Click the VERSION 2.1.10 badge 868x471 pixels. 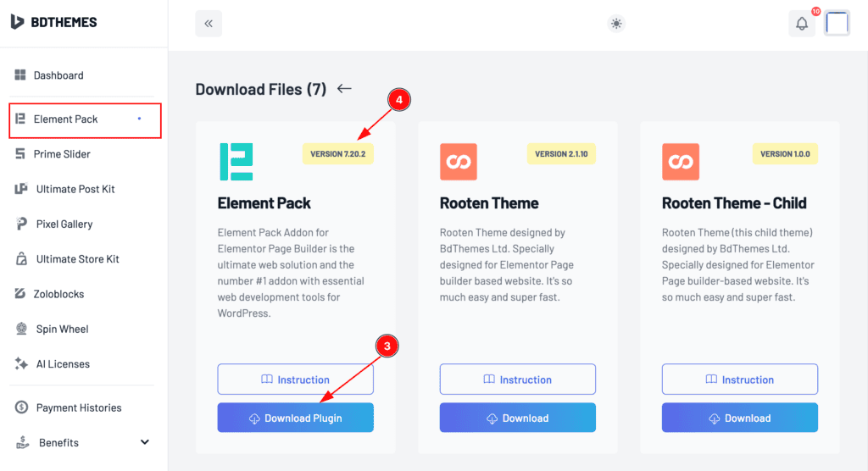561,154
